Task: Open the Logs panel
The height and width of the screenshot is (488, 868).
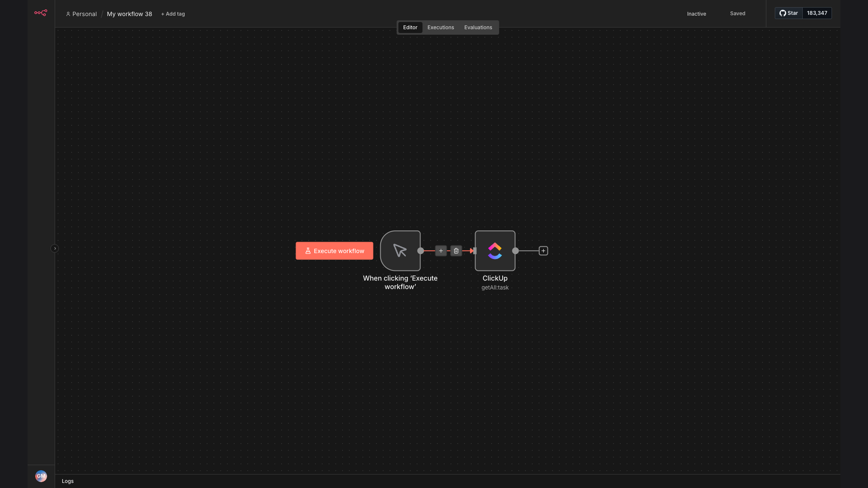Action: pos(68,481)
